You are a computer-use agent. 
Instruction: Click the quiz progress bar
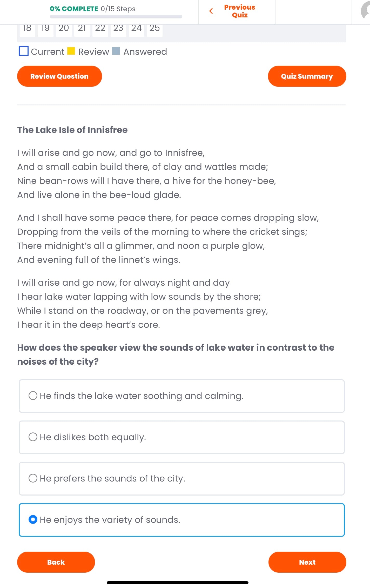pos(116,17)
